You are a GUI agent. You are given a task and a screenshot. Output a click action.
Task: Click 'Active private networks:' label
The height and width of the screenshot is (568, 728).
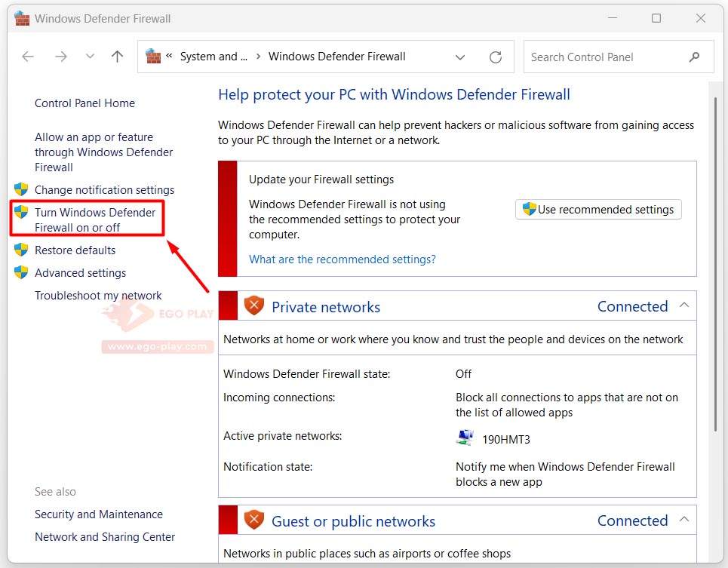coord(283,436)
